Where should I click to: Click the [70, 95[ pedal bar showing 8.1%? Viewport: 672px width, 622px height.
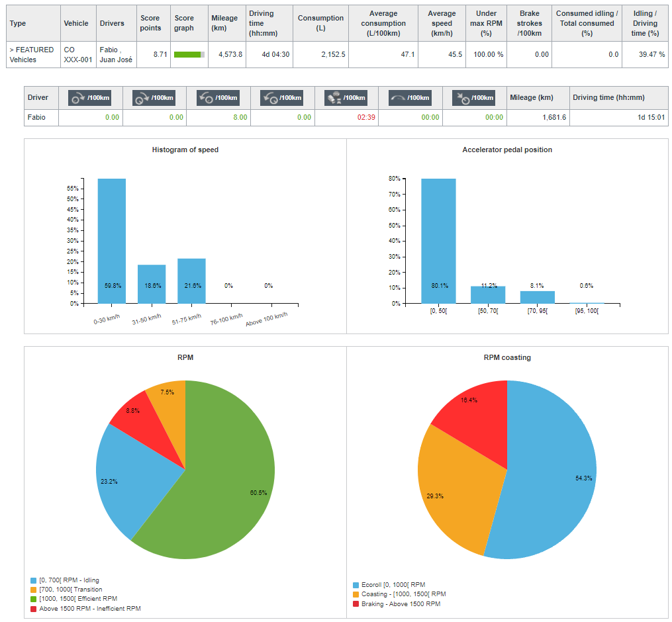(538, 297)
